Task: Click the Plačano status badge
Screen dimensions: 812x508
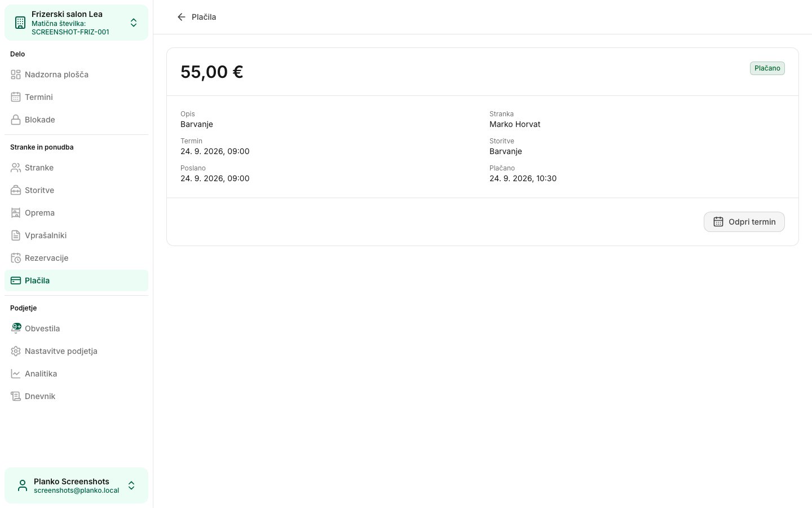Action: coord(767,68)
